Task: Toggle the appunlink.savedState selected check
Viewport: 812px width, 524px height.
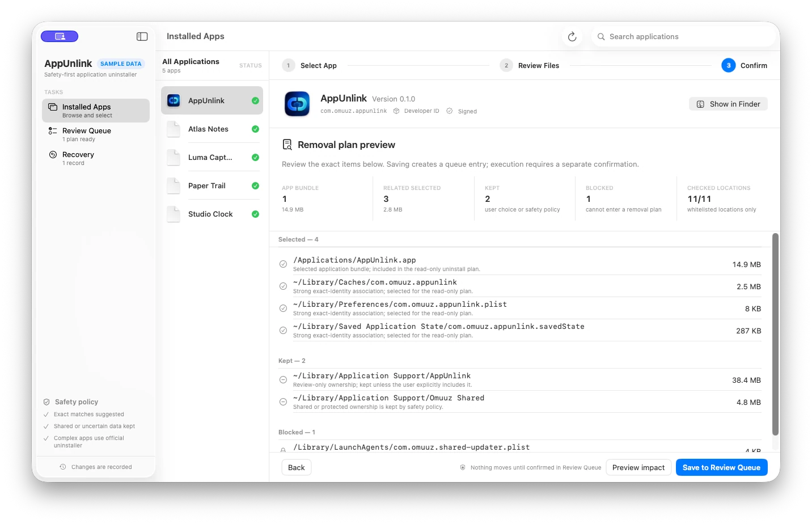Action: (x=283, y=331)
